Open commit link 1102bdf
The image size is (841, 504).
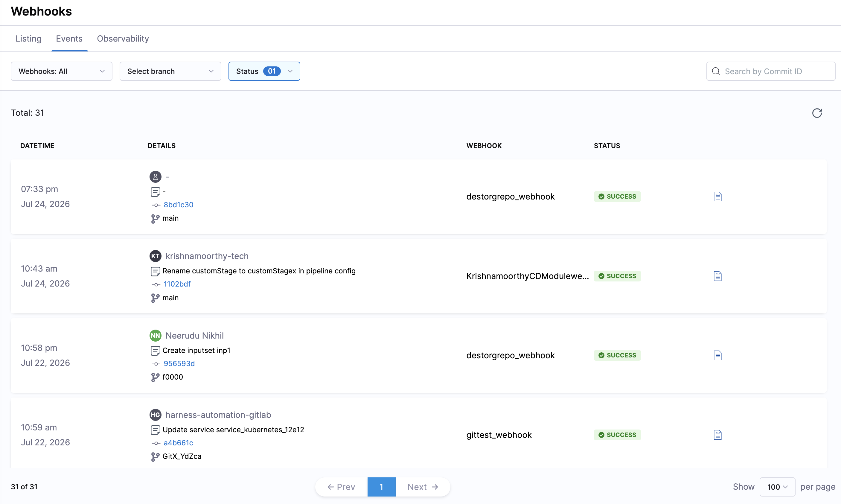pyautogui.click(x=177, y=284)
